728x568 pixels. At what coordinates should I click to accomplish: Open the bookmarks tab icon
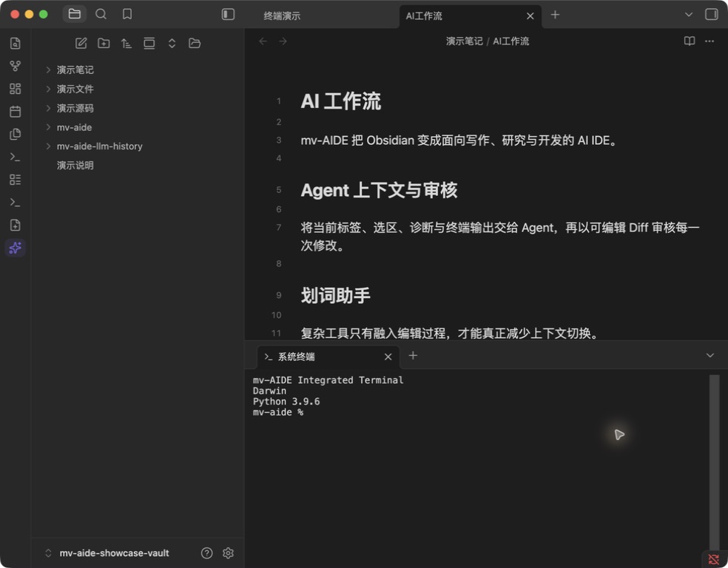pos(127,14)
